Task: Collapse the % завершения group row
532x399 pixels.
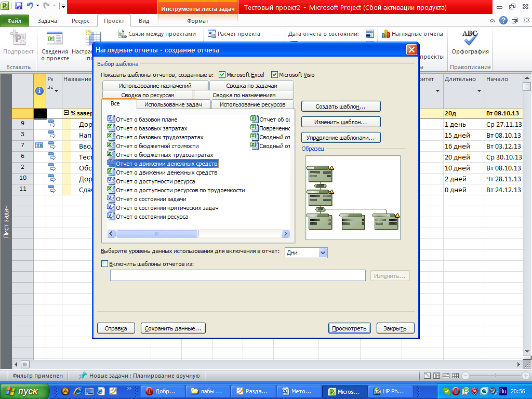Action: click(x=66, y=113)
